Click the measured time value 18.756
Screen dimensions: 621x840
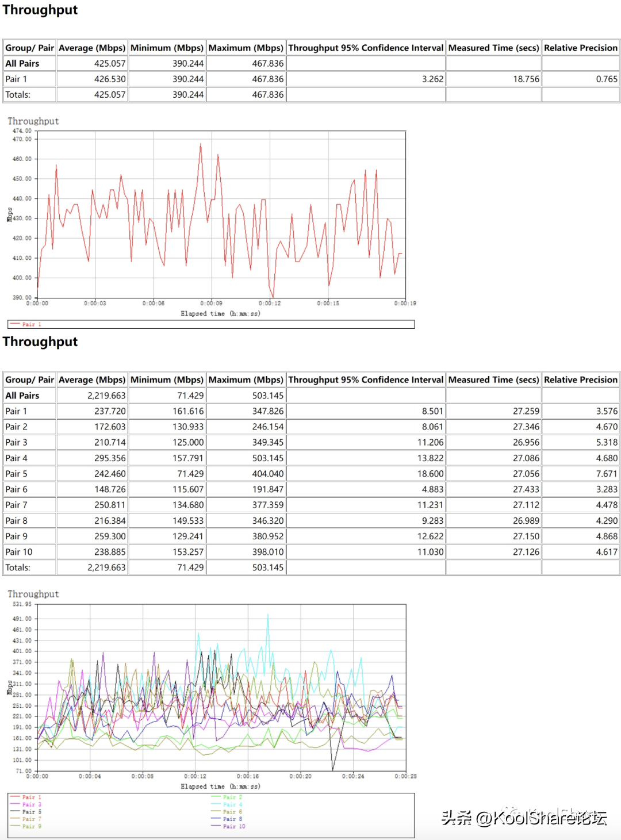[x=526, y=79]
